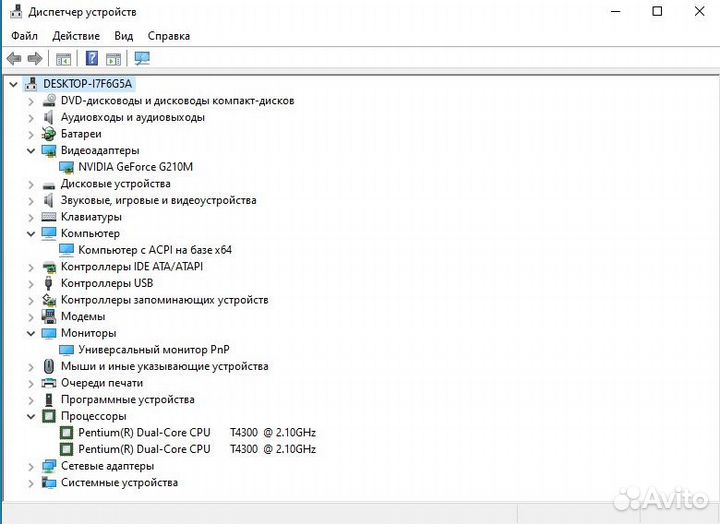
Task: Collapse the Компьютер category
Action: point(31,234)
